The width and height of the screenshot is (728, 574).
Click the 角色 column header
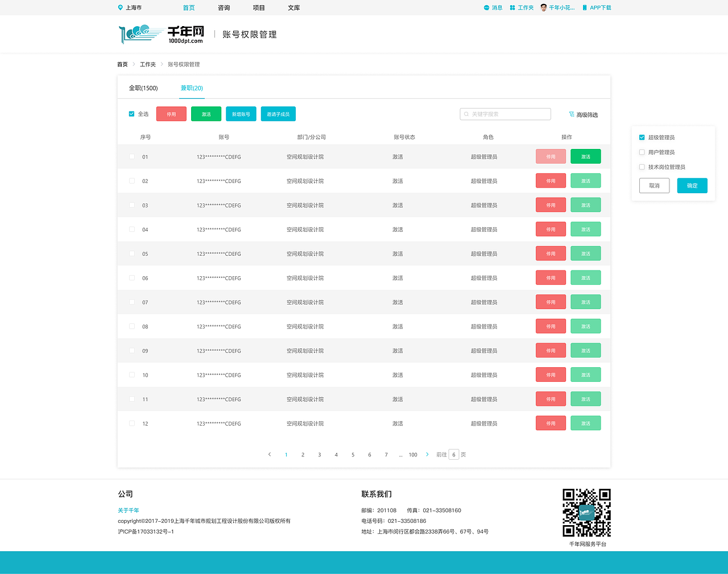488,137
